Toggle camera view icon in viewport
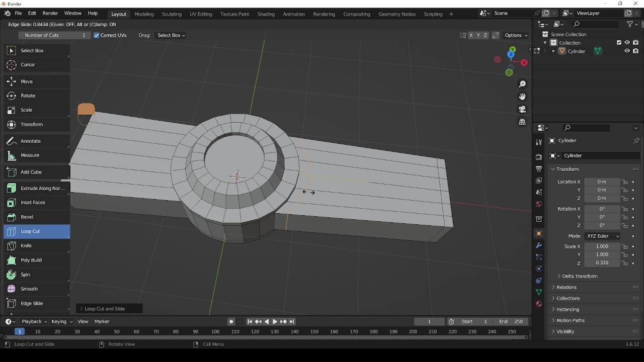Viewport: 644px width, 362px height. pos(522,109)
